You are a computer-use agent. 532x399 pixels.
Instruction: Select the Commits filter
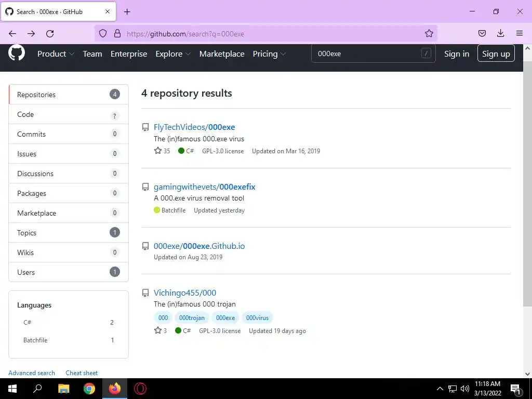click(69, 134)
